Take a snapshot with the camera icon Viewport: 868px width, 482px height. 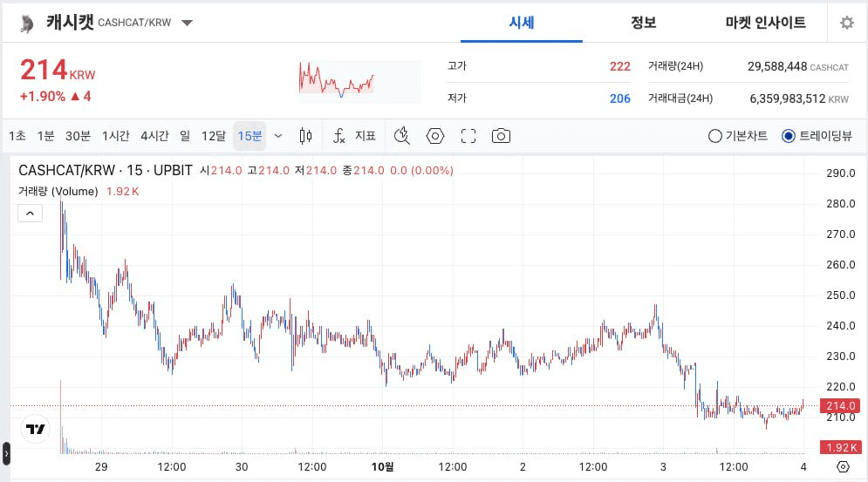[x=501, y=136]
